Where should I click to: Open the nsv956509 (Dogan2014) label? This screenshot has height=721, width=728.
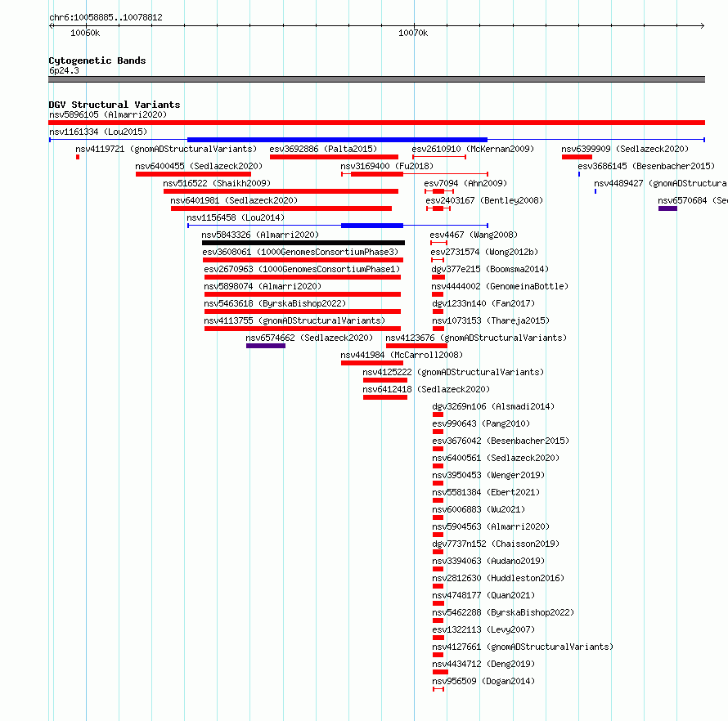click(483, 681)
